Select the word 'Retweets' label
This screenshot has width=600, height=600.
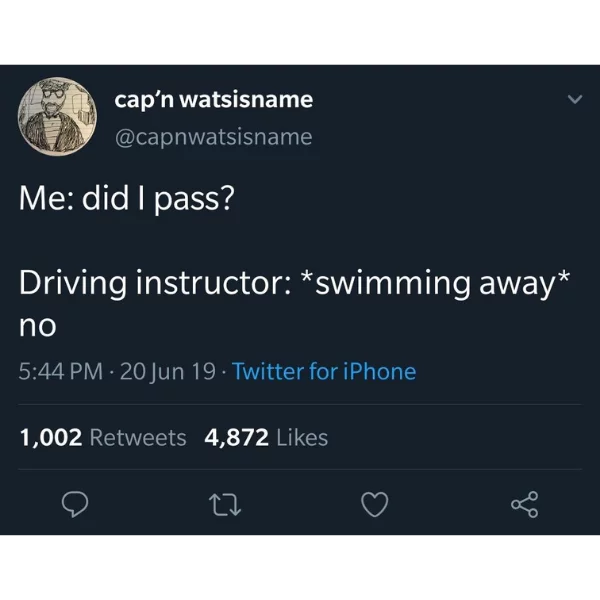click(138, 437)
